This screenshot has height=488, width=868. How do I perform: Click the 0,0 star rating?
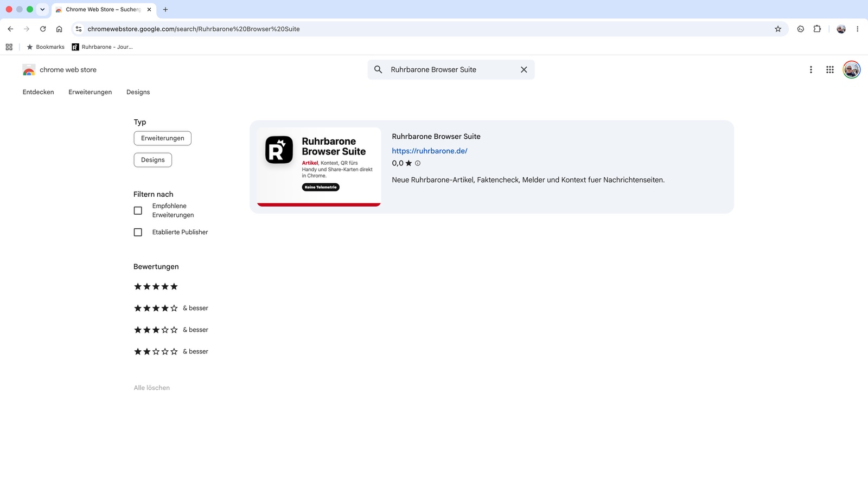pos(402,163)
